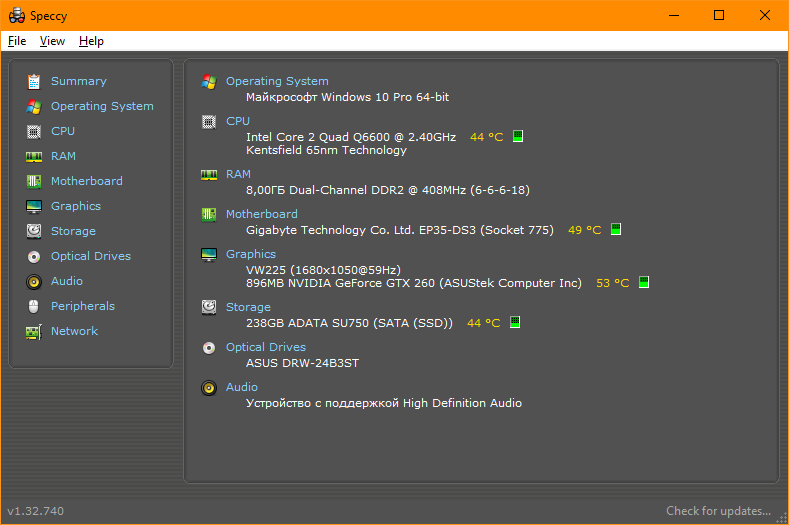Click the ASUS DRW-24B3ST drive text
Image resolution: width=789 pixels, height=525 pixels.
click(x=302, y=363)
